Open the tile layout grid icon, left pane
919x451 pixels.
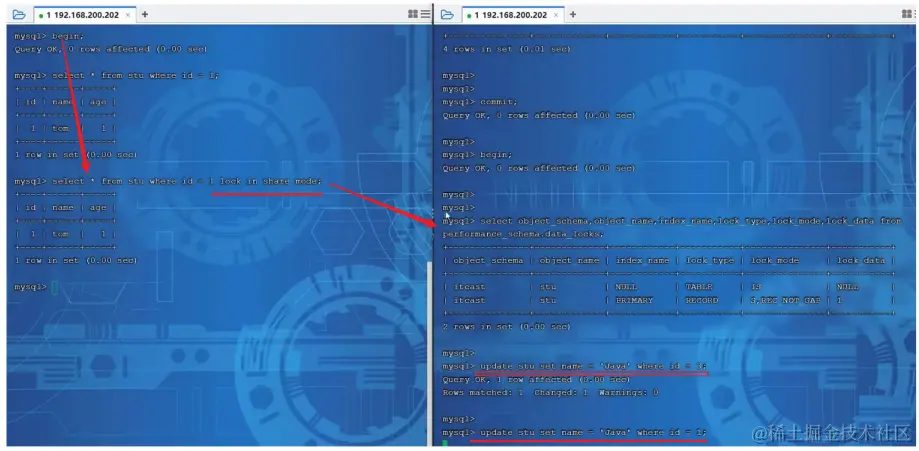click(413, 14)
